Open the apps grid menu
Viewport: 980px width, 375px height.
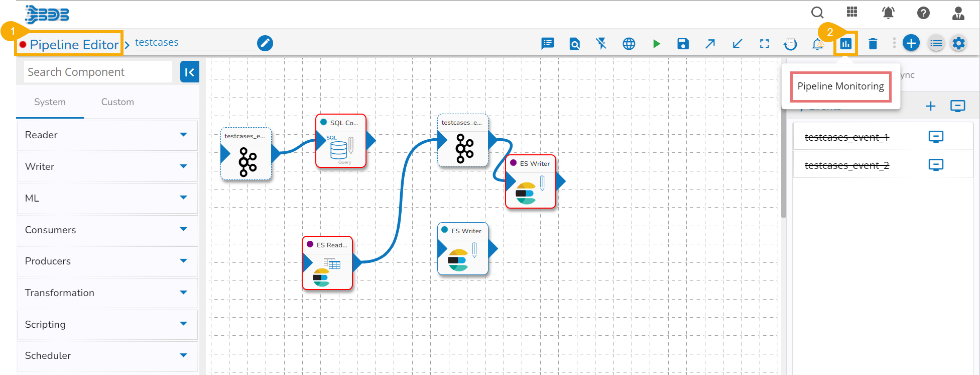[852, 12]
